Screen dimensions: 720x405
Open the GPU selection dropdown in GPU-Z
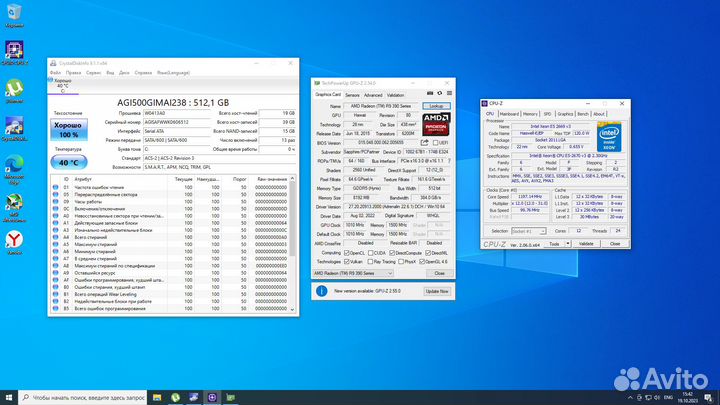(353, 273)
